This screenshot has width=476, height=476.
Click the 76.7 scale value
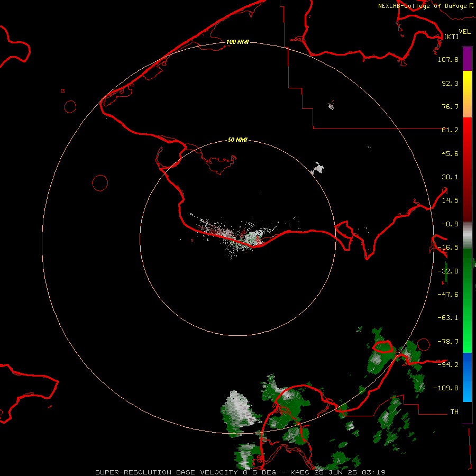click(x=450, y=106)
